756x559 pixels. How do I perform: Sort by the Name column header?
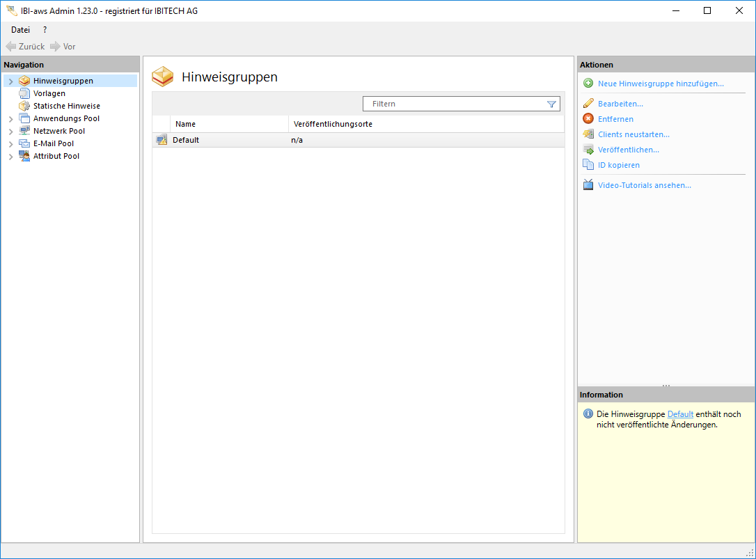[228, 124]
